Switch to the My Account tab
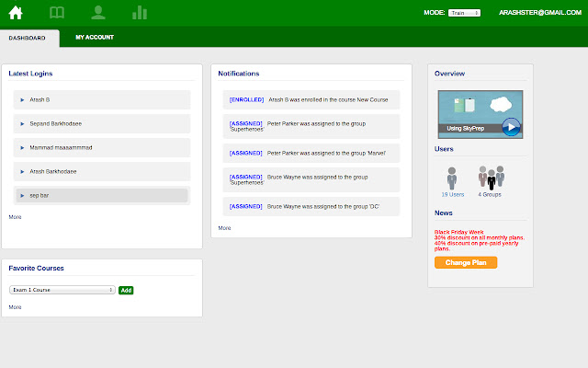588x368 pixels. (x=95, y=37)
